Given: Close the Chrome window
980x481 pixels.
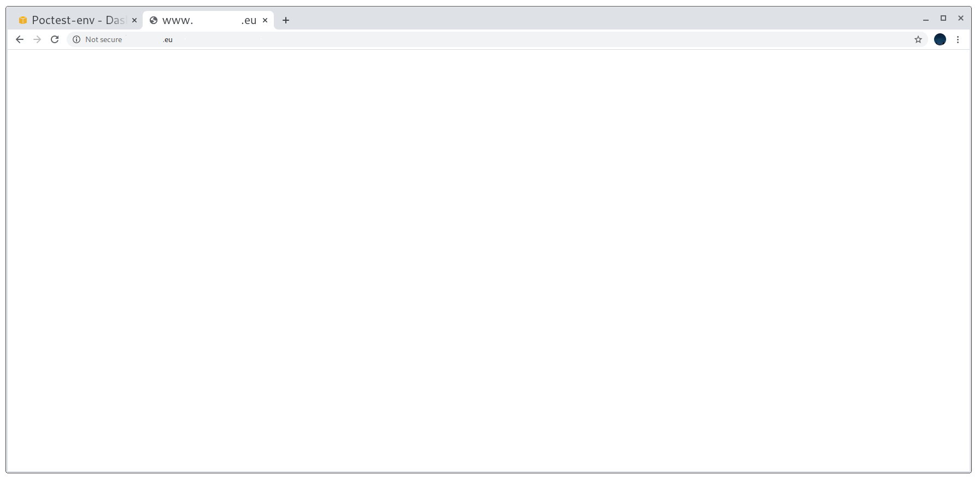Looking at the screenshot, I should tap(961, 18).
